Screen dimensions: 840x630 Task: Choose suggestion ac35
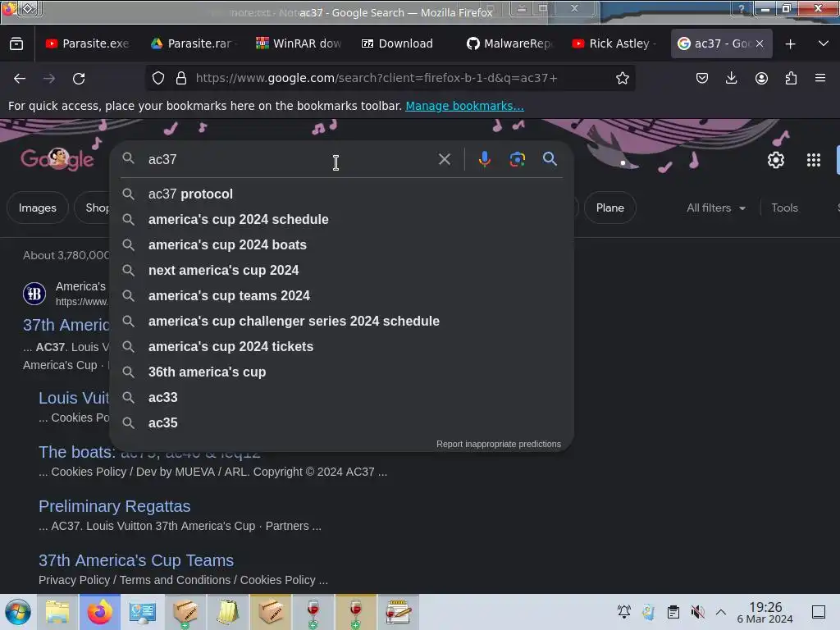(x=342, y=422)
